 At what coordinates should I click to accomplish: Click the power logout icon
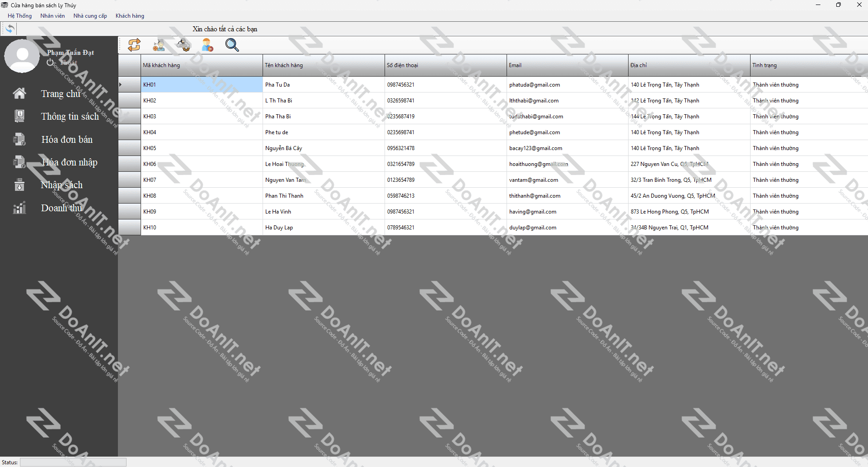[50, 62]
